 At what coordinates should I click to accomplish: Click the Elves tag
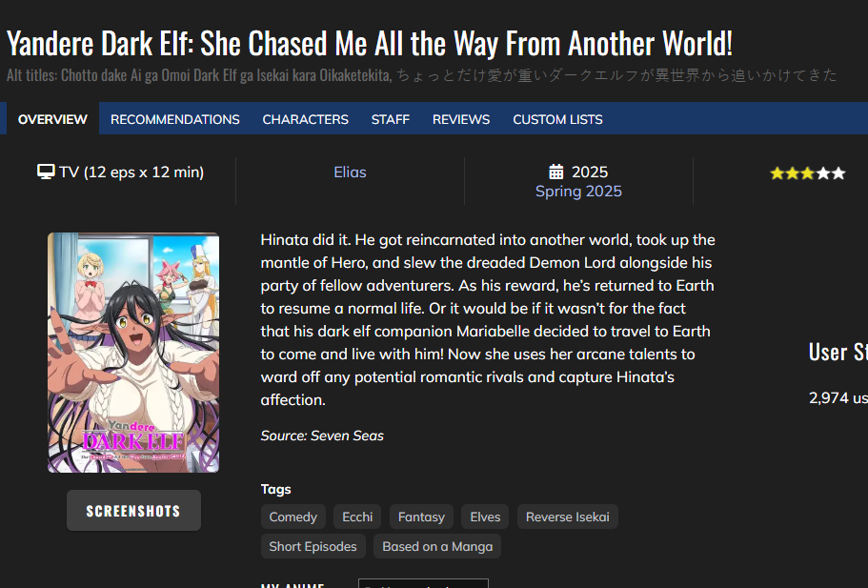click(485, 517)
